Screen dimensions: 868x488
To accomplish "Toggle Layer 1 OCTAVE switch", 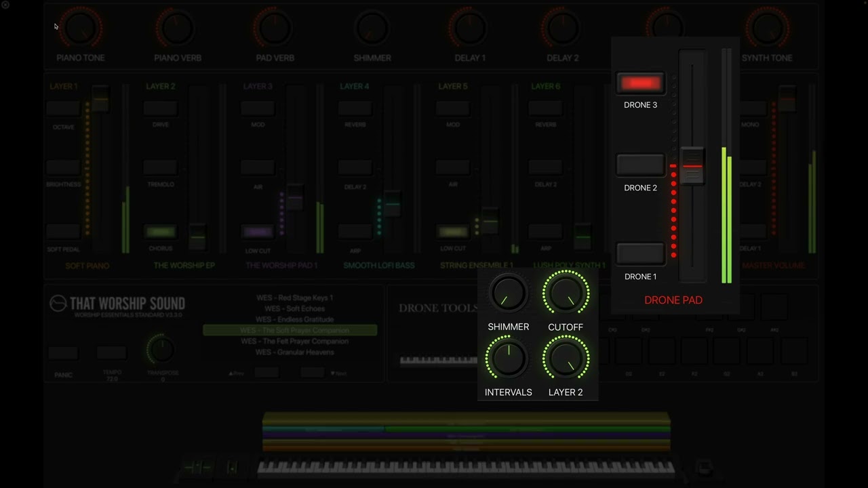I will (64, 108).
